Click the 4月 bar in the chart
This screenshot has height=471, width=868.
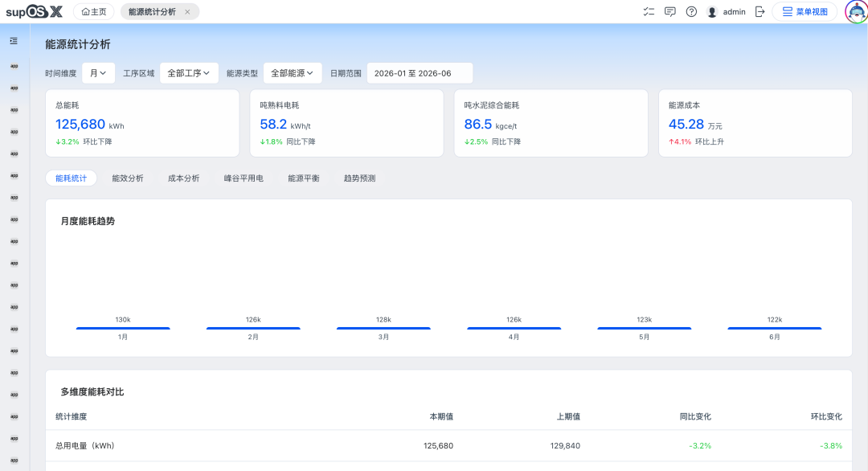(x=514, y=328)
